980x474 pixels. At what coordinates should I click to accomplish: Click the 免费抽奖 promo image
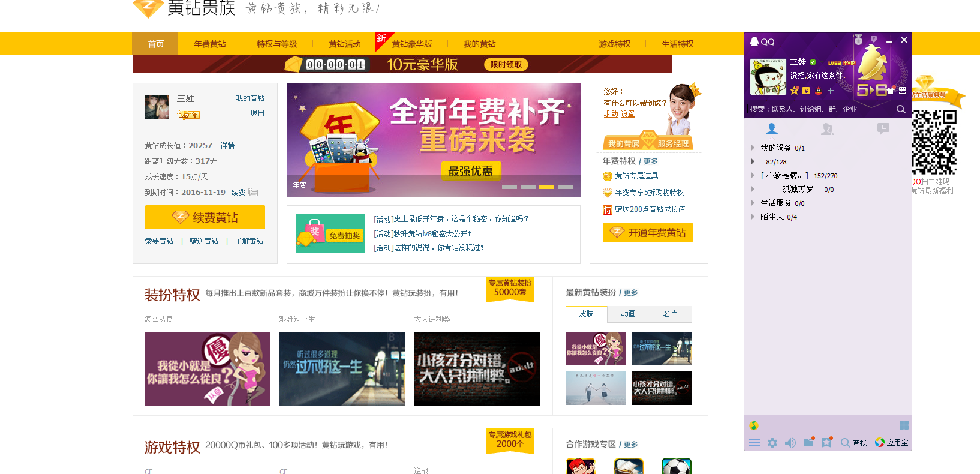(x=330, y=233)
